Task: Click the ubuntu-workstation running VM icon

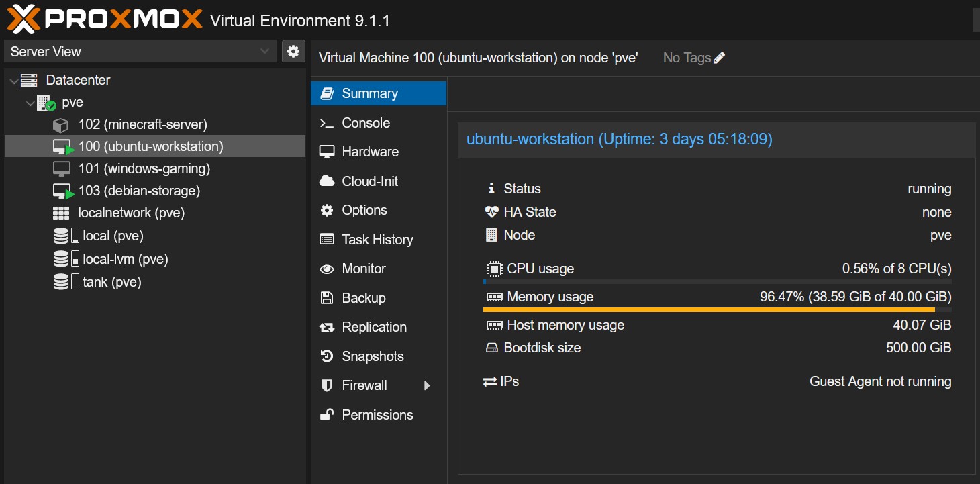Action: (64, 147)
